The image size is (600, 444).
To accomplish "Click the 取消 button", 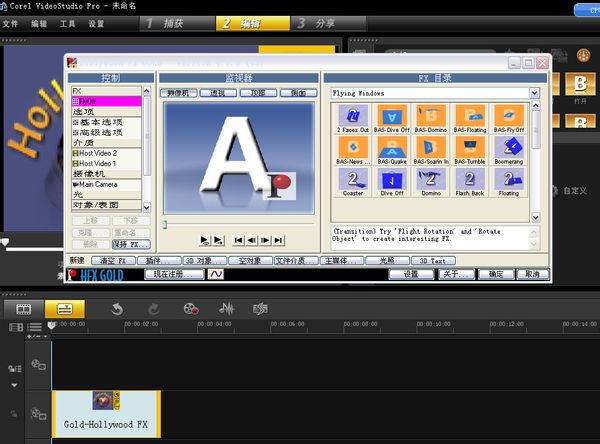I will 532,274.
